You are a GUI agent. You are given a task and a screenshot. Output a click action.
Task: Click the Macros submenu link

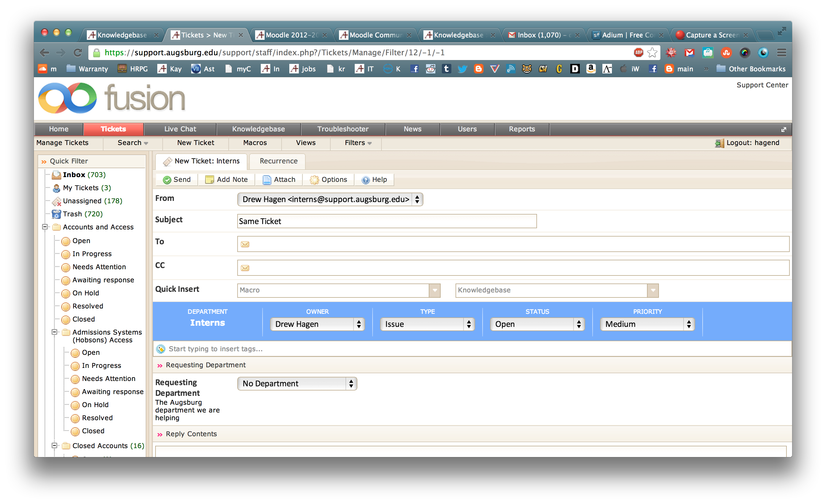(255, 143)
